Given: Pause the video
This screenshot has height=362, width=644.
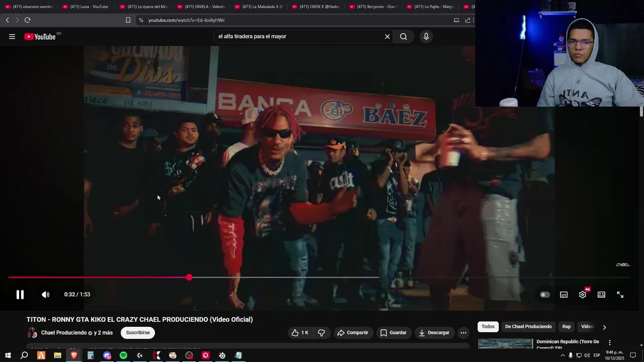Looking at the screenshot, I should point(20,295).
